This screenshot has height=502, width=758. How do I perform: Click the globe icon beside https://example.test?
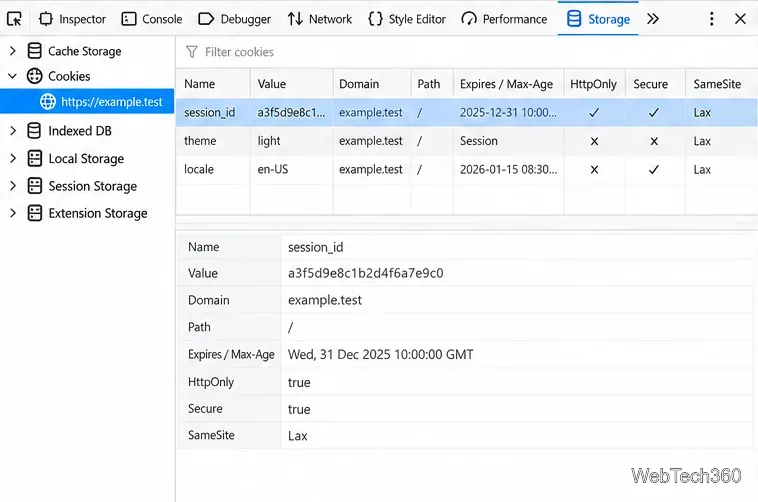(47, 102)
